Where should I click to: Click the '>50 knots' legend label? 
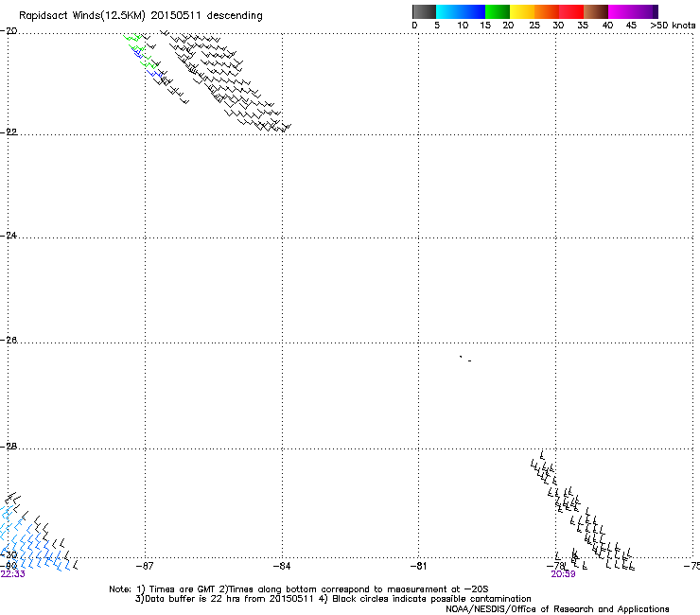[x=673, y=26]
